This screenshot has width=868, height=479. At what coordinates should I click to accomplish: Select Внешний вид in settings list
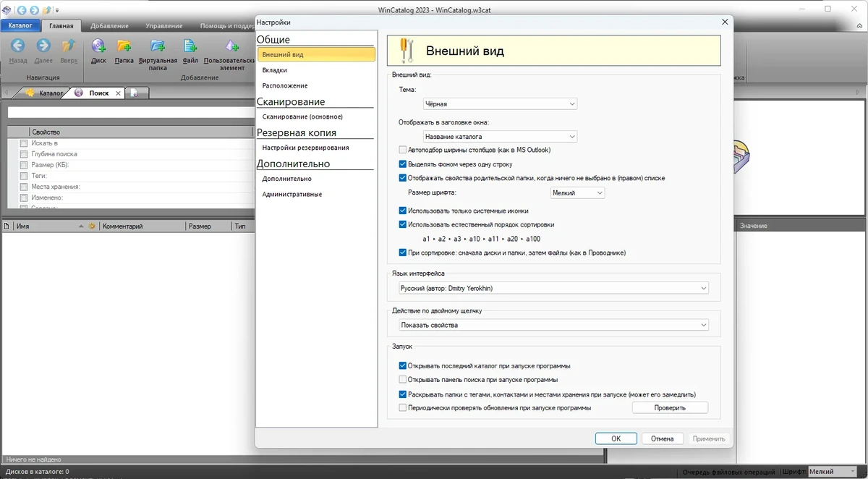click(x=316, y=54)
